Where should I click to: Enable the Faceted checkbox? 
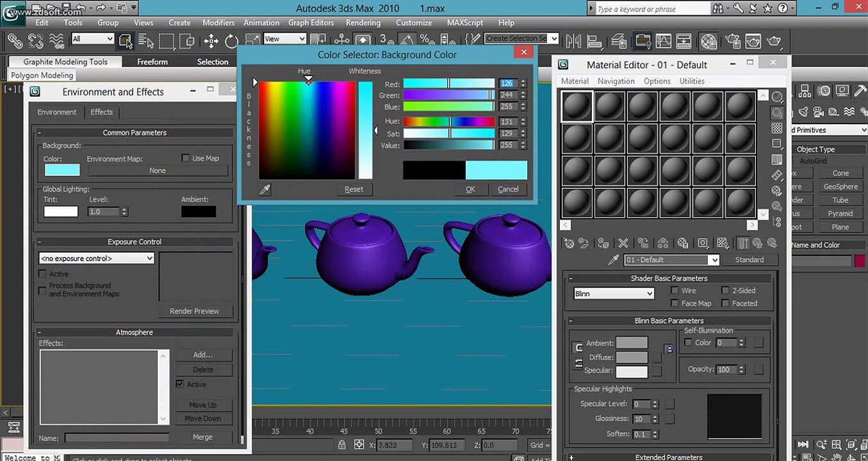pos(725,303)
